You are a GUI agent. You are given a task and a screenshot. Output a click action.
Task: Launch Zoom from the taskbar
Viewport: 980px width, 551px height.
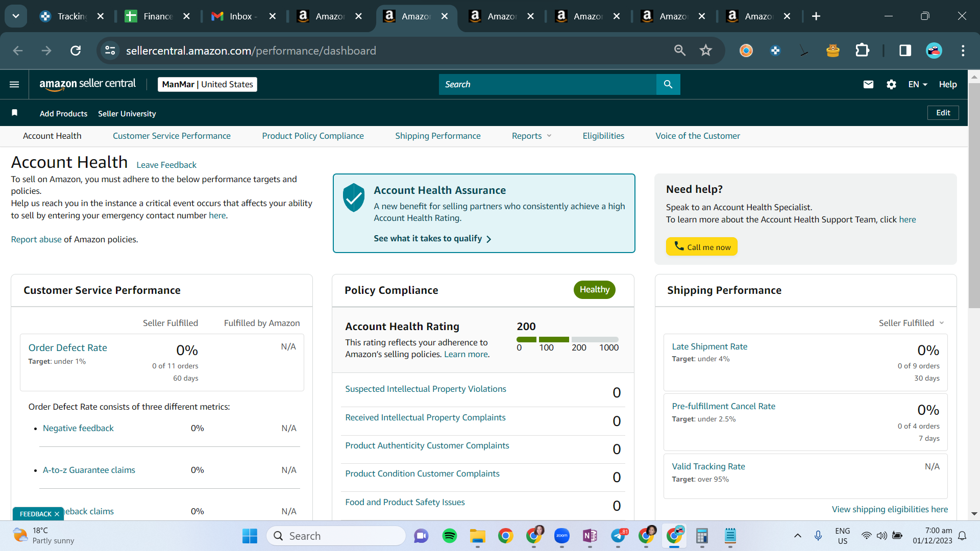click(x=562, y=536)
